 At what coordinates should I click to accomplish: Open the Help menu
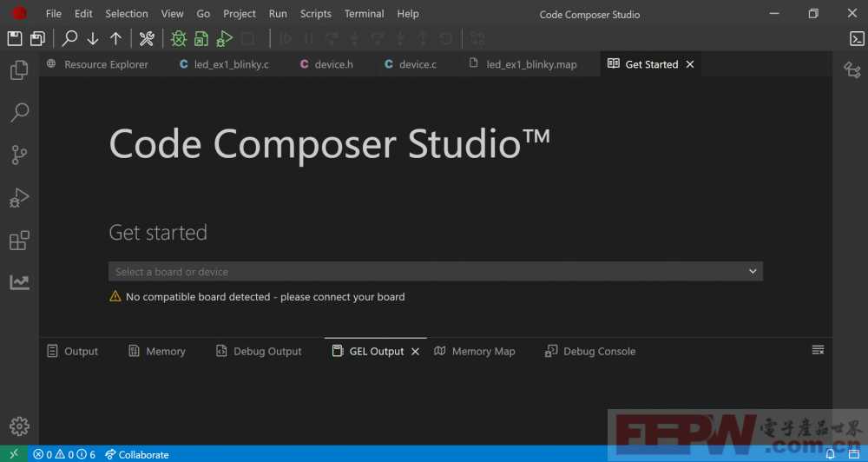coord(408,14)
